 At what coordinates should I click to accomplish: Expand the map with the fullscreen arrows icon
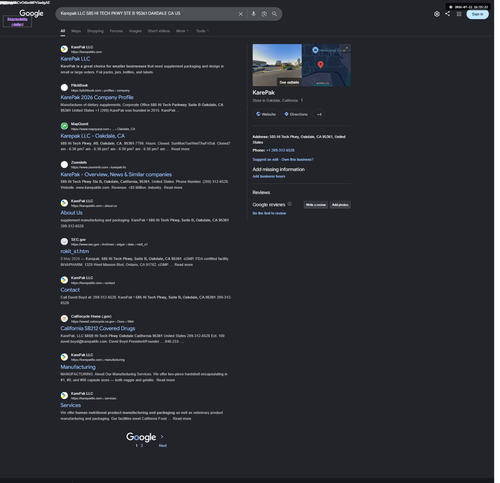[x=346, y=49]
